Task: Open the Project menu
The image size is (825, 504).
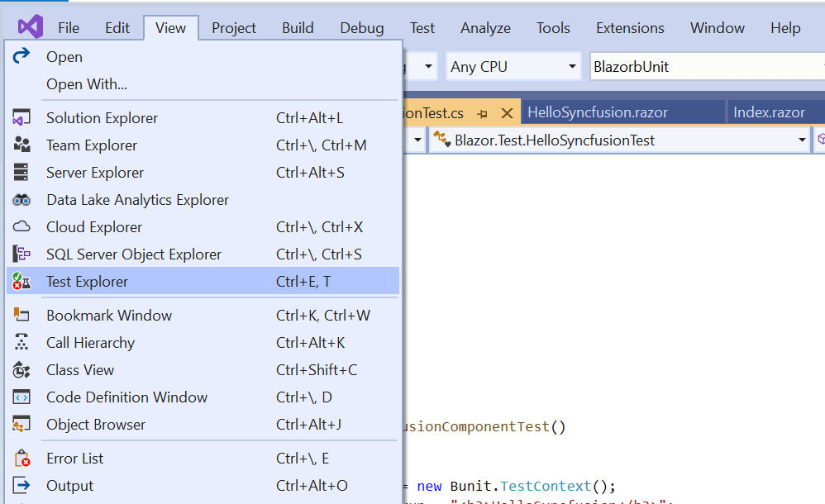Action: point(234,28)
